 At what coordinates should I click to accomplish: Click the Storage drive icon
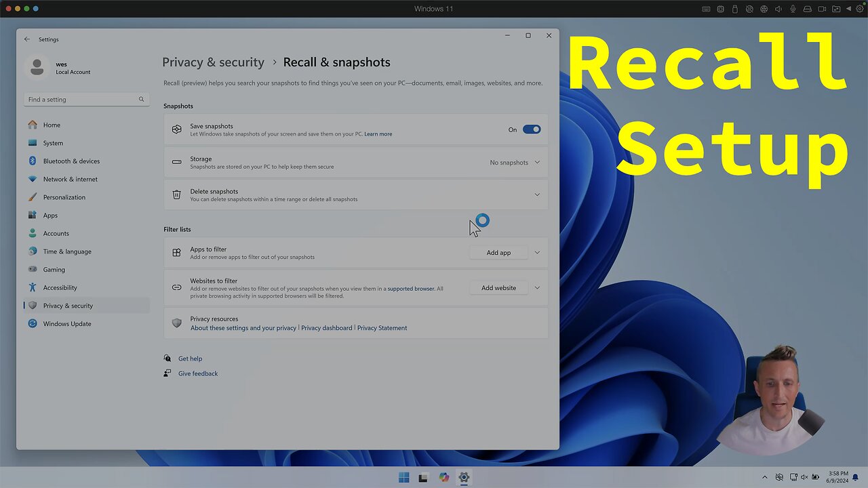(176, 162)
